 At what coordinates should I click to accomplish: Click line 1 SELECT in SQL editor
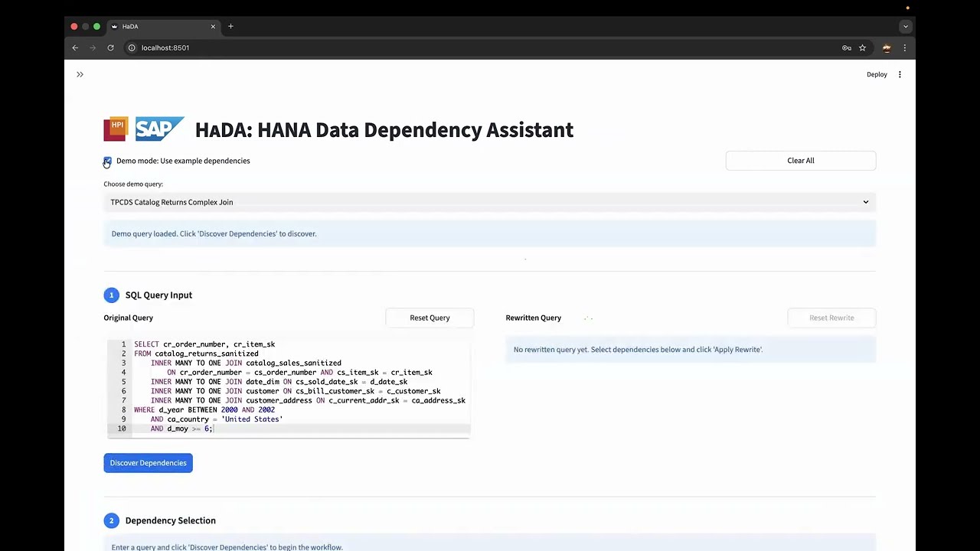click(x=204, y=344)
